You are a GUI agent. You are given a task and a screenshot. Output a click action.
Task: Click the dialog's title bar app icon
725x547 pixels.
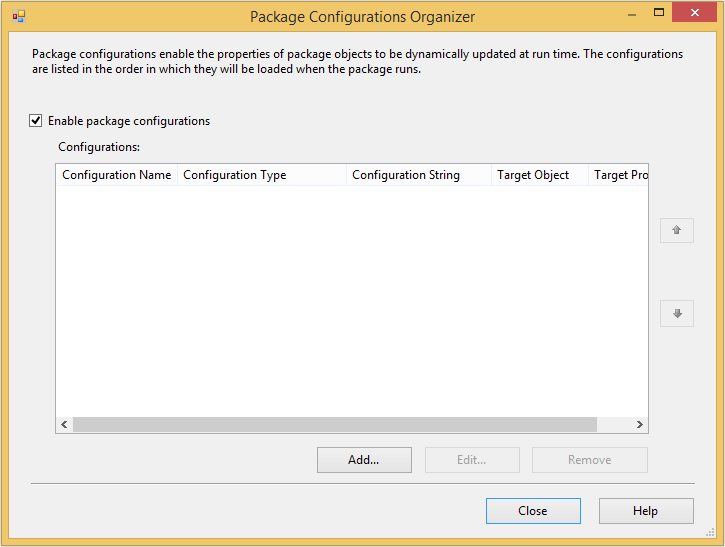coord(19,17)
